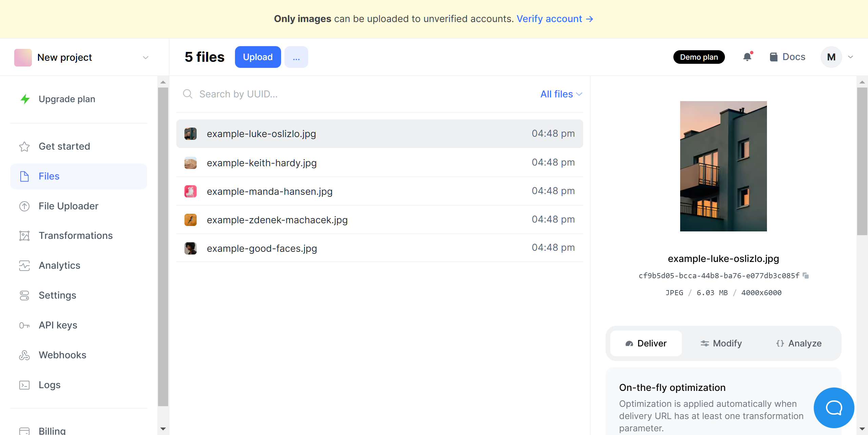
Task: Click the Upload button
Action: (x=258, y=57)
